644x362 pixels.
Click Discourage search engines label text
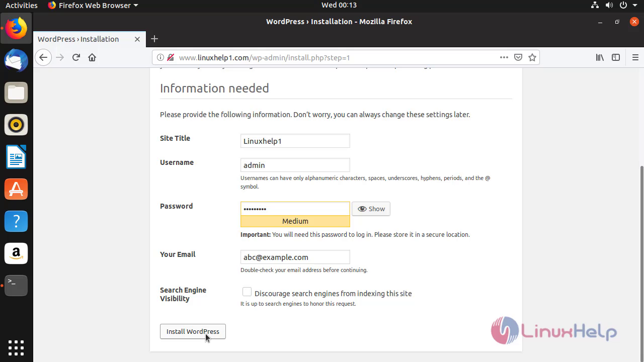333,294
